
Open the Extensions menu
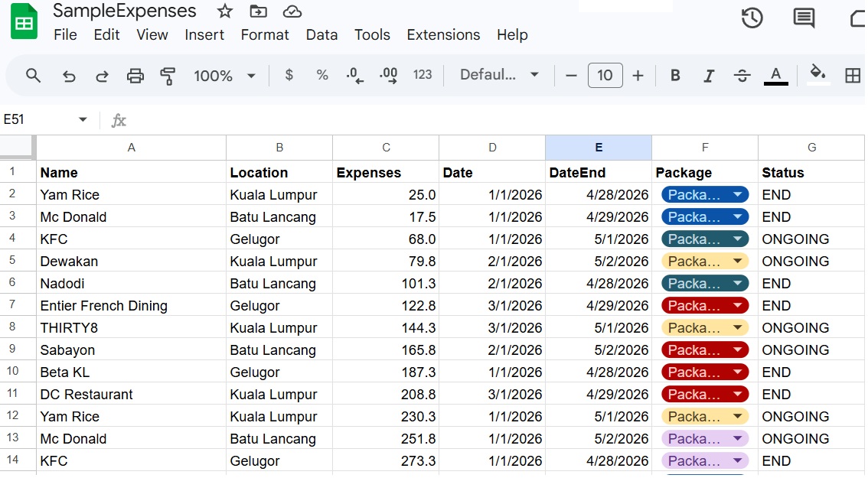point(443,34)
